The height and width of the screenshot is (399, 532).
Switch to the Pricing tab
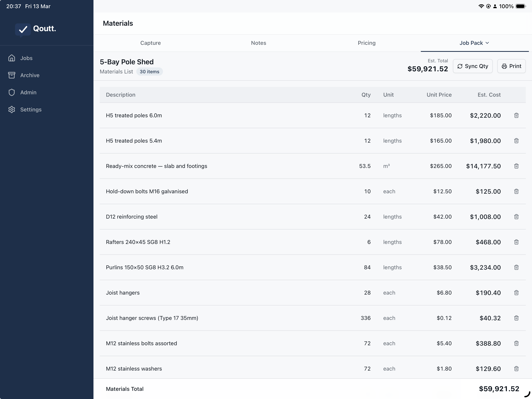tap(366, 43)
